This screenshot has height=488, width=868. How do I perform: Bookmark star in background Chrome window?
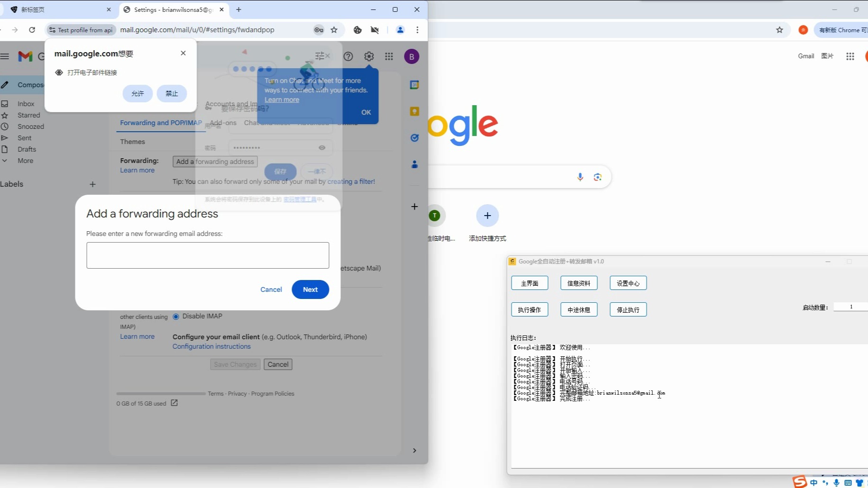780,30
